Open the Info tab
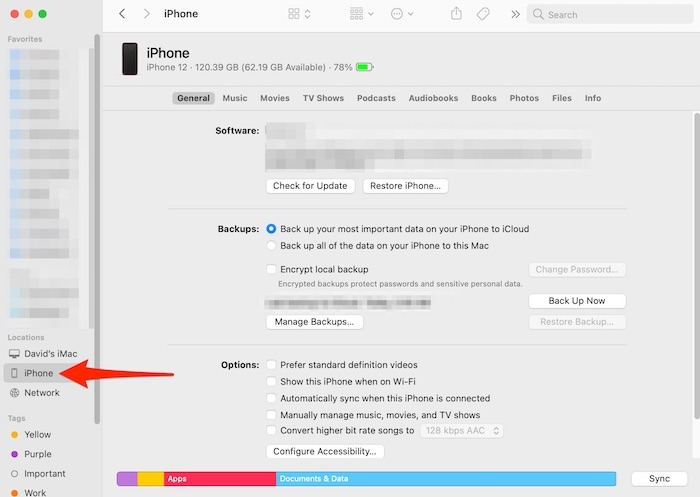The height and width of the screenshot is (497, 700). tap(592, 98)
